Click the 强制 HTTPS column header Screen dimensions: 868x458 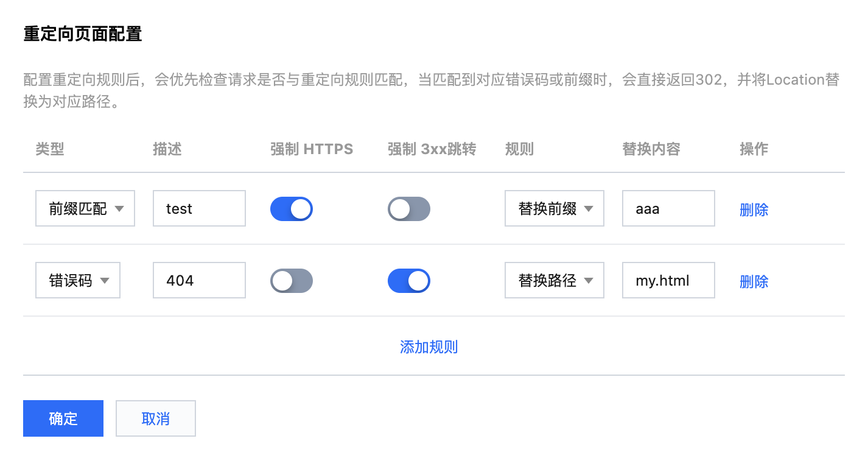tap(312, 149)
